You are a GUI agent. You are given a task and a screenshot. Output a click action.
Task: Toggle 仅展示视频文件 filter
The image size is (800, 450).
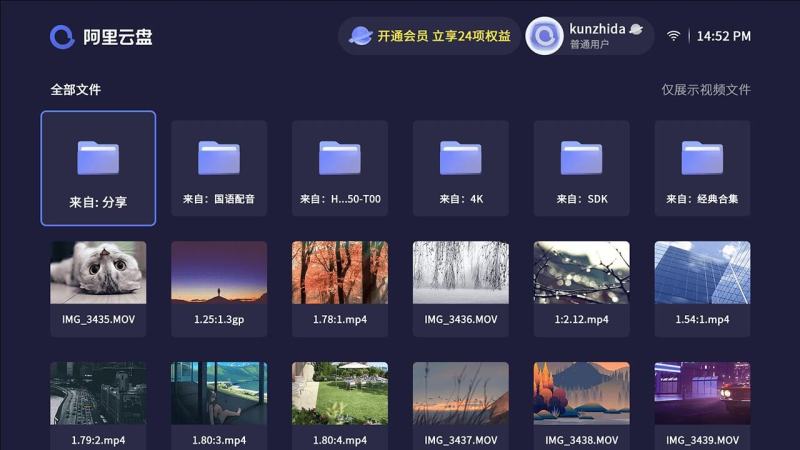pyautogui.click(x=705, y=90)
